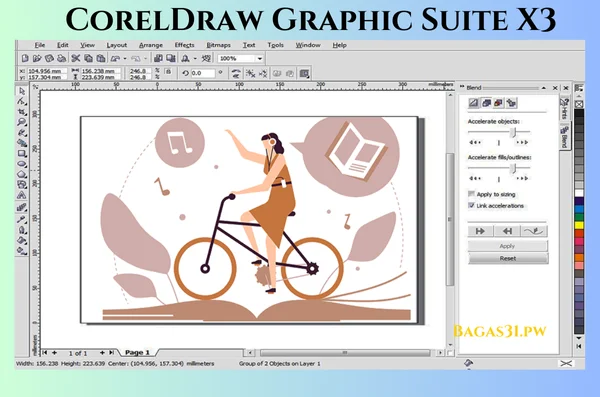
Task: Open the Blend steps tab icon
Action: coord(474,103)
